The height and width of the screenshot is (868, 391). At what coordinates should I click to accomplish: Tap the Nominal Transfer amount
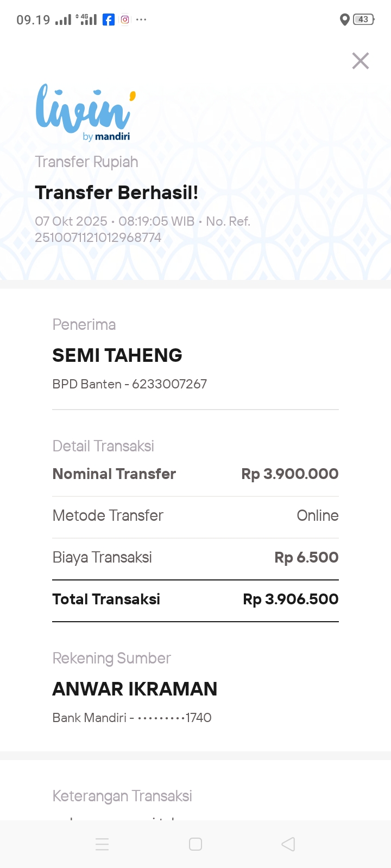[x=290, y=474]
